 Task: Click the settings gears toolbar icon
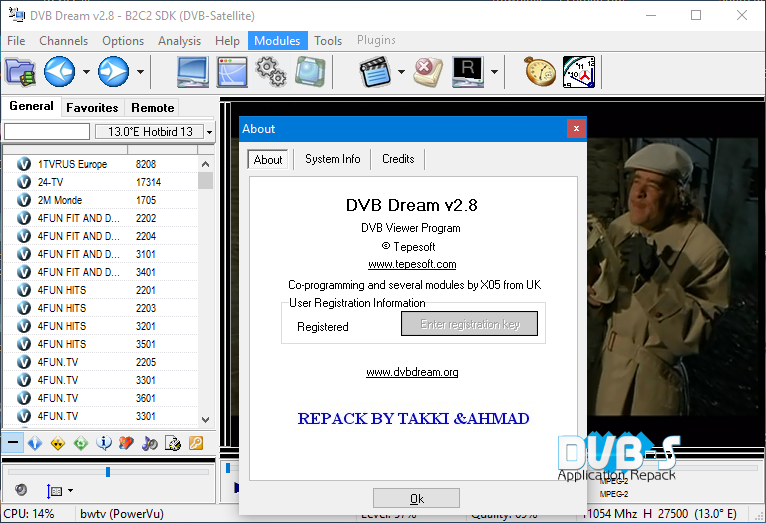(271, 71)
